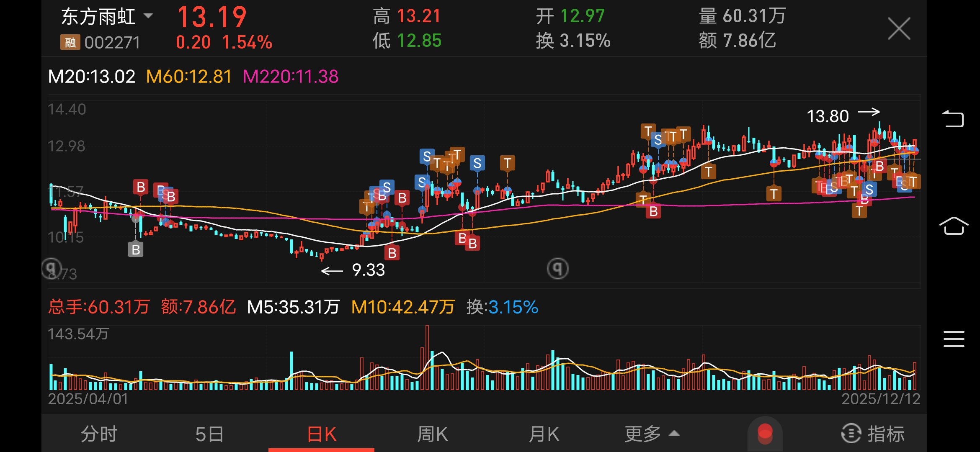The width and height of the screenshot is (980, 452).
Task: Expand the 东方雨虹 stock name dropdown
Action: point(148,16)
